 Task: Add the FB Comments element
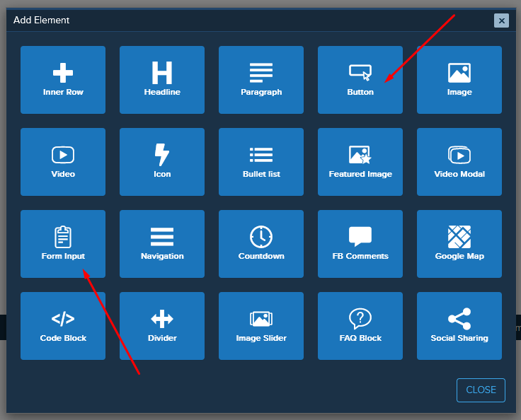pyautogui.click(x=360, y=244)
